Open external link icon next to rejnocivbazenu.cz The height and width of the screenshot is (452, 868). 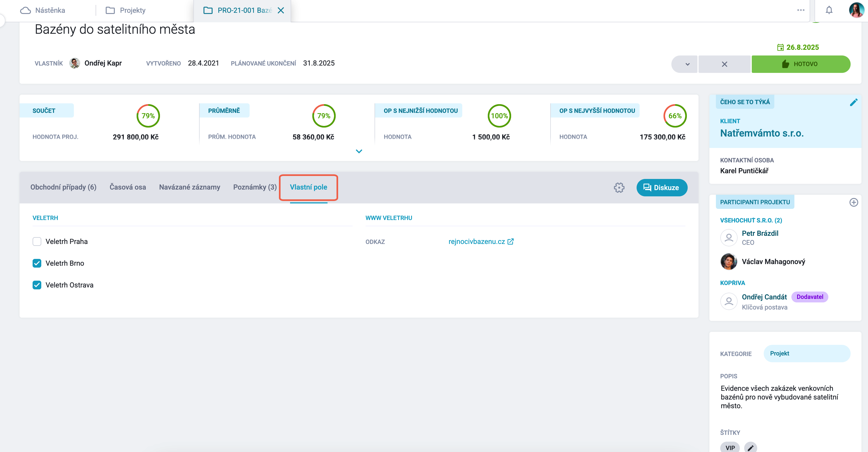pyautogui.click(x=511, y=242)
